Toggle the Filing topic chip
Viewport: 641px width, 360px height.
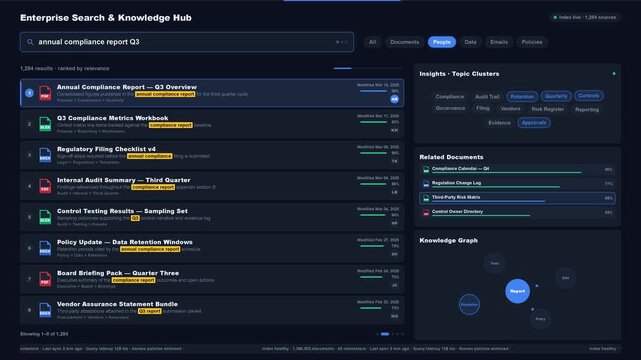tap(482, 108)
